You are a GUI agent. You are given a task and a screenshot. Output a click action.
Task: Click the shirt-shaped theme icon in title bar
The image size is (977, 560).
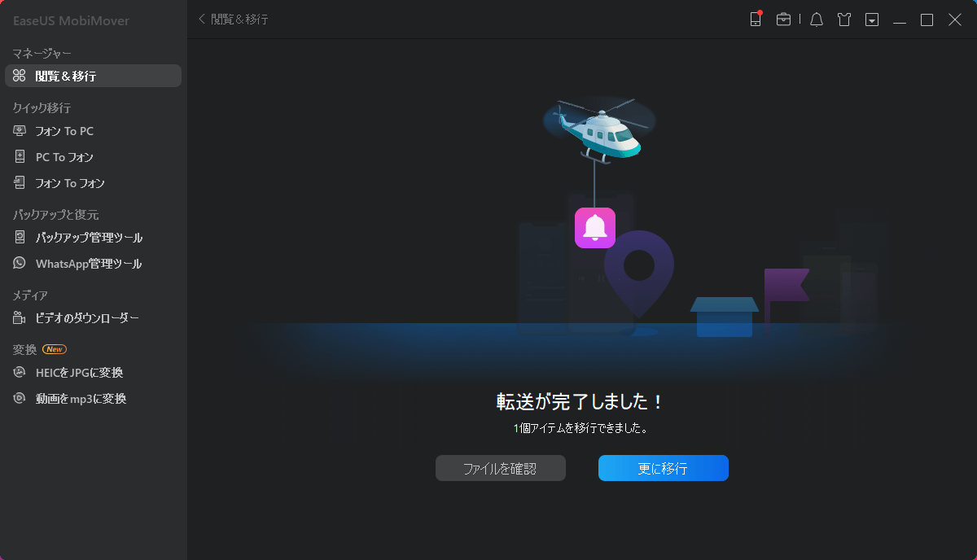coord(843,19)
